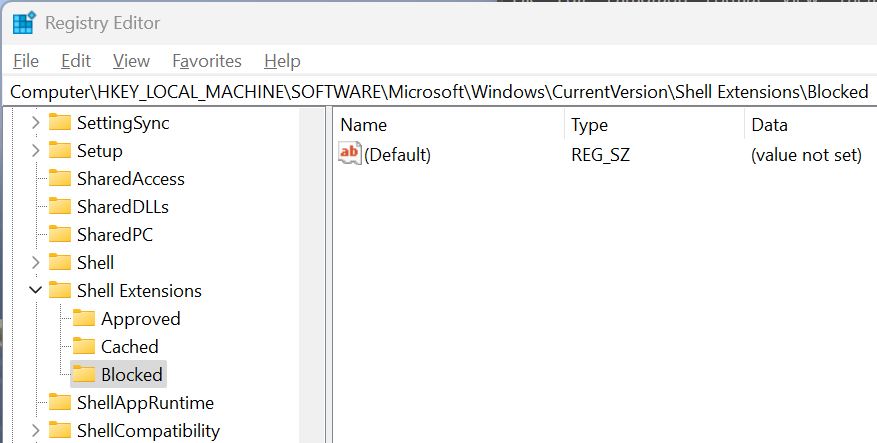This screenshot has height=443, width=877.
Task: Click the SharedAccess folder icon
Action: [x=60, y=178]
